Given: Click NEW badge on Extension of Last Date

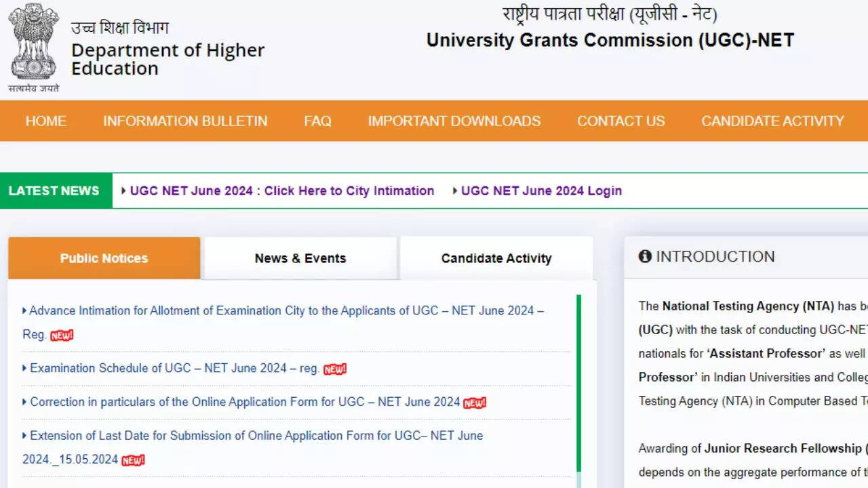Looking at the screenshot, I should point(133,460).
